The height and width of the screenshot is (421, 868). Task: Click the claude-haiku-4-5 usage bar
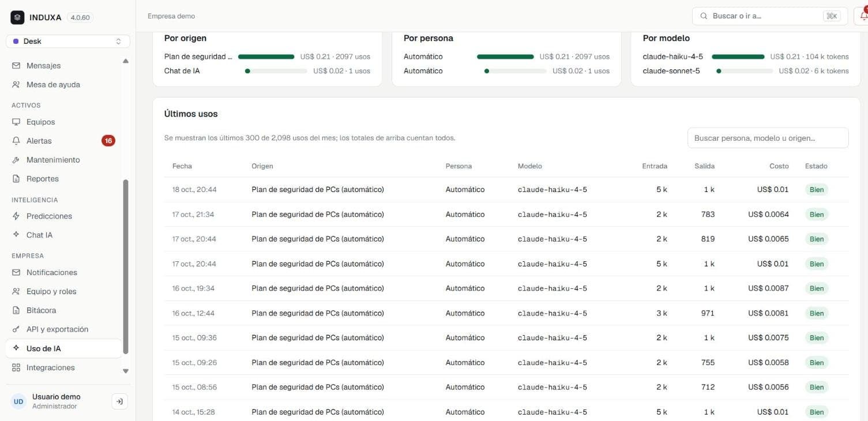[x=738, y=57]
